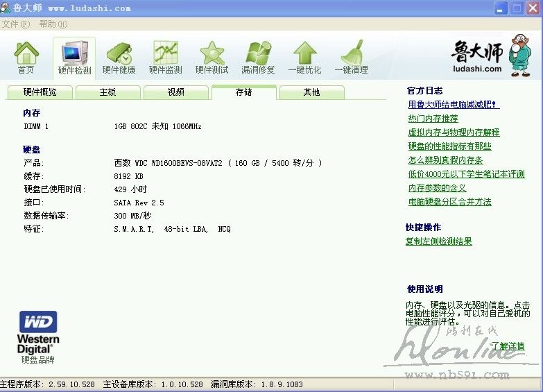
Task: Click status bar 主设备库版本: 1.0.10.528
Action: tap(153, 384)
